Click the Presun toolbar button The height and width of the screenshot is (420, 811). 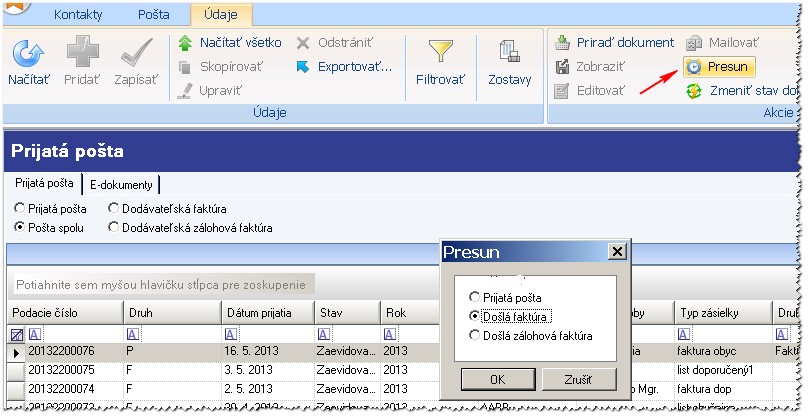[719, 67]
